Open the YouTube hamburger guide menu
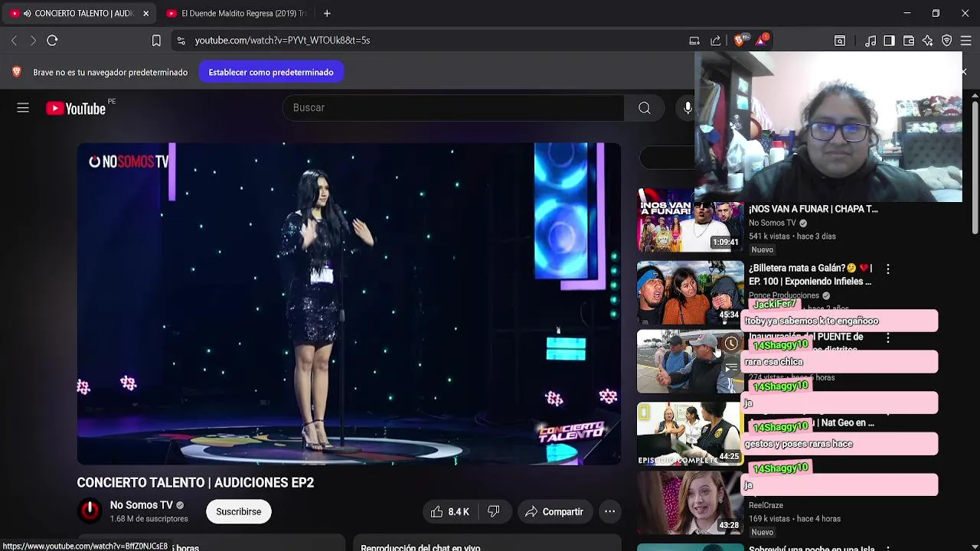Viewport: 980px width, 551px height. (x=23, y=108)
